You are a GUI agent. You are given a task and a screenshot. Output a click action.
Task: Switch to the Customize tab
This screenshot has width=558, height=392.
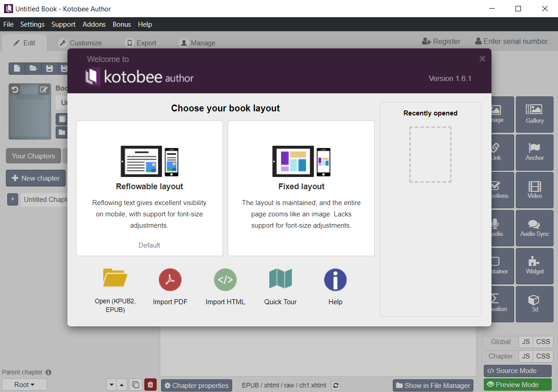(x=80, y=43)
